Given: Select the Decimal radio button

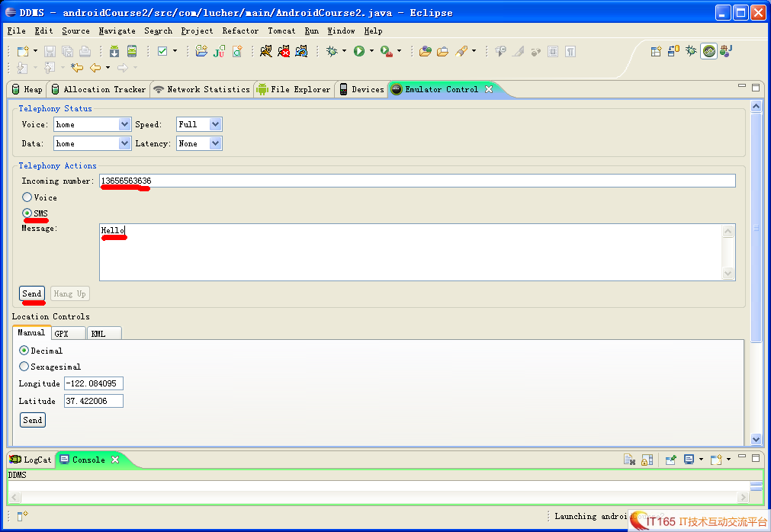Looking at the screenshot, I should pyautogui.click(x=24, y=351).
